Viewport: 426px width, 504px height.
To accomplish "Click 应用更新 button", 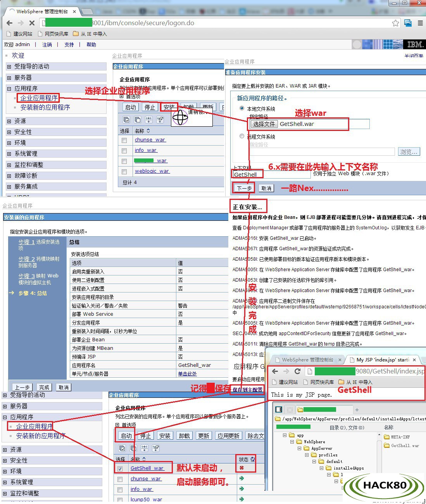I will (228, 436).
